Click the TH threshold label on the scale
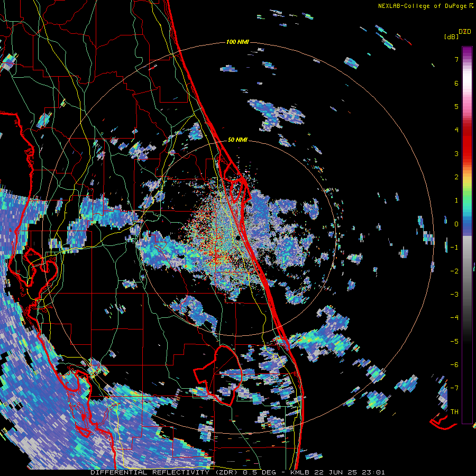 click(454, 412)
